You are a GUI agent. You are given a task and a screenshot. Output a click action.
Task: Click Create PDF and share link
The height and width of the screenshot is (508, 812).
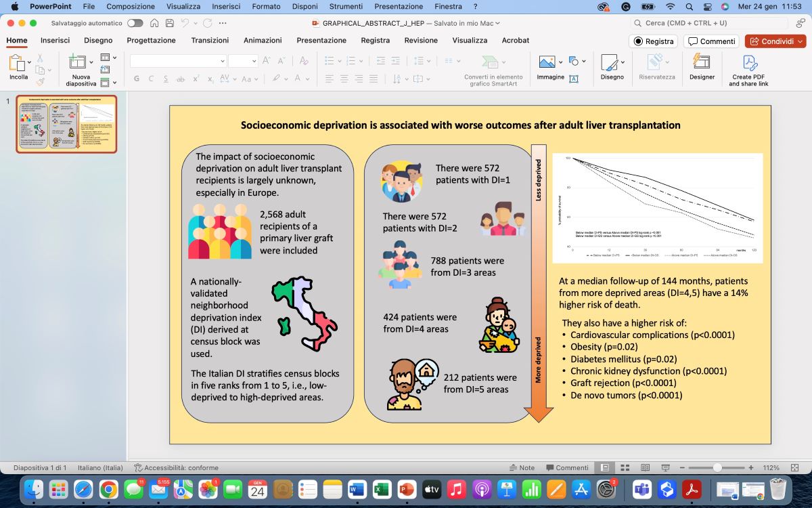pyautogui.click(x=749, y=64)
